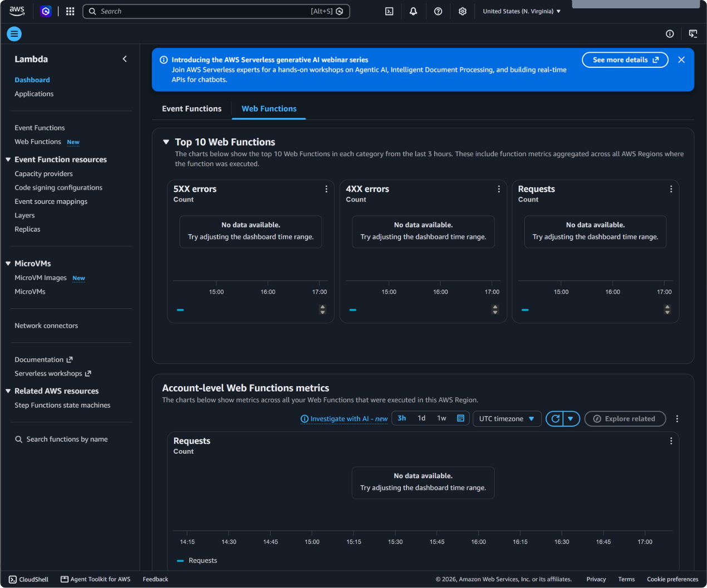Open Event source mappings
707x588 pixels.
(x=51, y=201)
